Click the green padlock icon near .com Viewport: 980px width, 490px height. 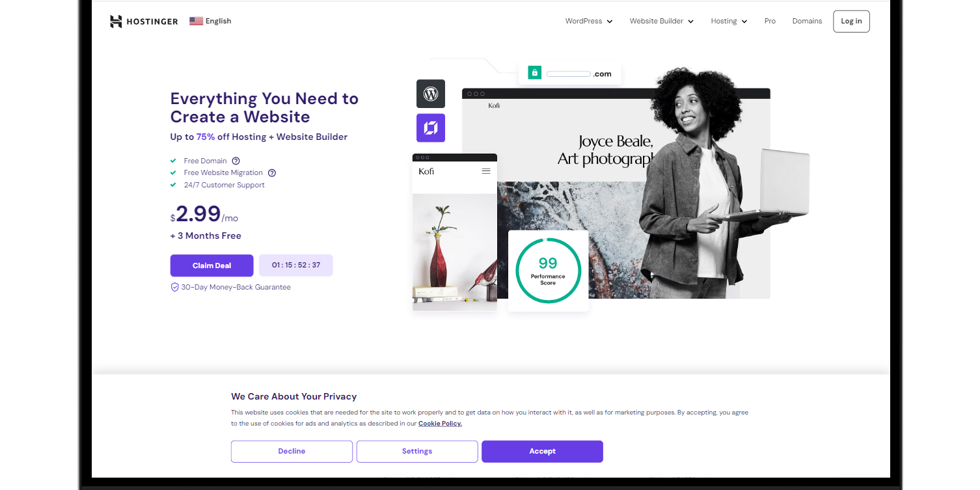pyautogui.click(x=534, y=73)
